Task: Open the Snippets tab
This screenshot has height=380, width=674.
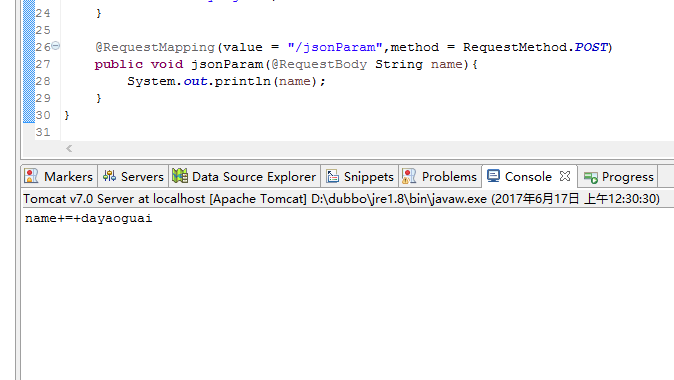Action: tap(360, 176)
